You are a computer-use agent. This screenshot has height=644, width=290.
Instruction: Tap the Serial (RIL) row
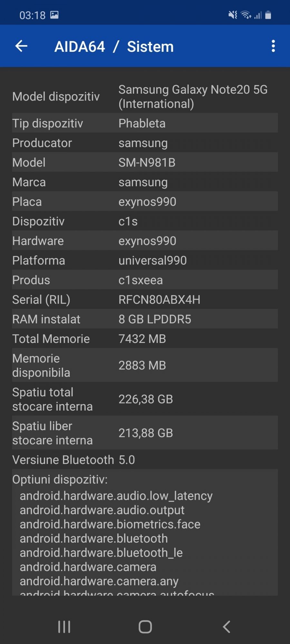coord(145,300)
